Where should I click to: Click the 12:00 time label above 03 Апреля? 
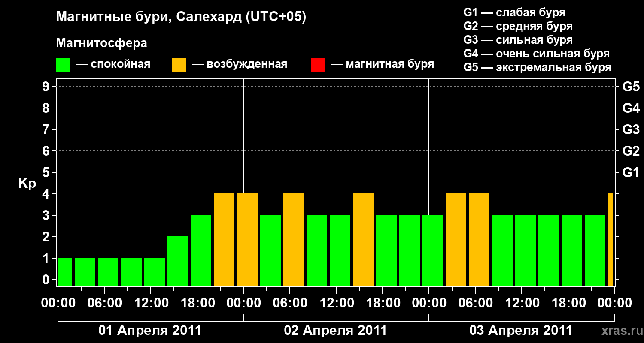click(x=522, y=303)
